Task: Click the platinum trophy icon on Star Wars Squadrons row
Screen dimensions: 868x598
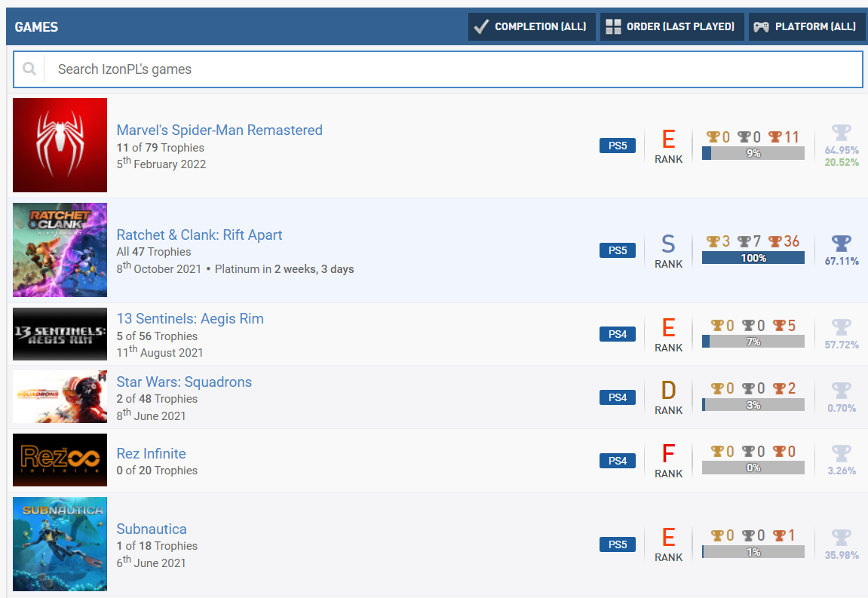Action: [x=842, y=391]
